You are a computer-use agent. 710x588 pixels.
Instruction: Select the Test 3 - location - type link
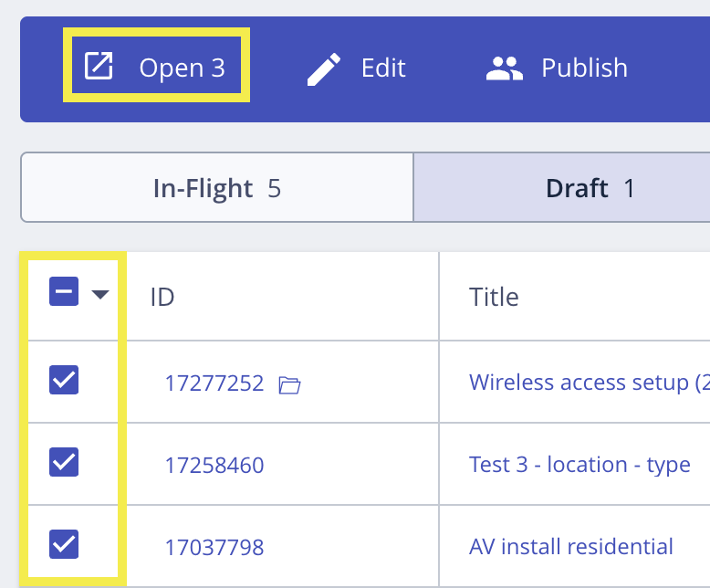[579, 465]
